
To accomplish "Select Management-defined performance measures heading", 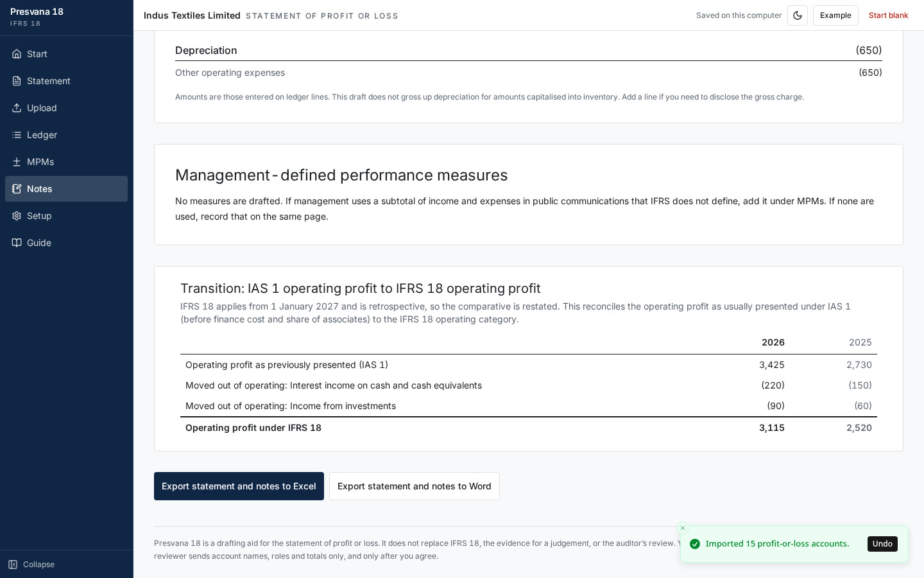I will click(x=341, y=175).
